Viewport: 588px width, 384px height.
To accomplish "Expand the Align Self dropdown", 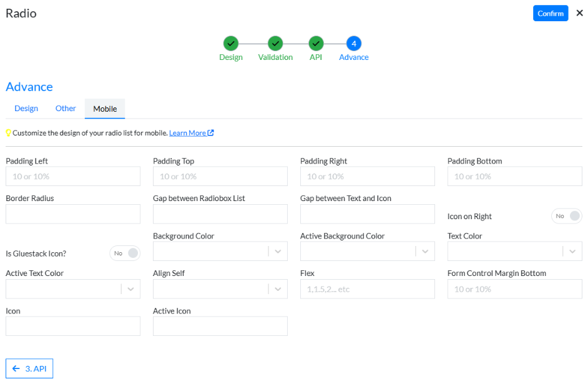I will (278, 288).
